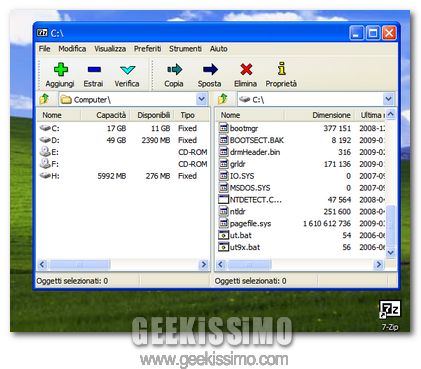Viewport: 421px width, 369px height.
Task: Select drive H: icon in left panel
Action: (45, 176)
